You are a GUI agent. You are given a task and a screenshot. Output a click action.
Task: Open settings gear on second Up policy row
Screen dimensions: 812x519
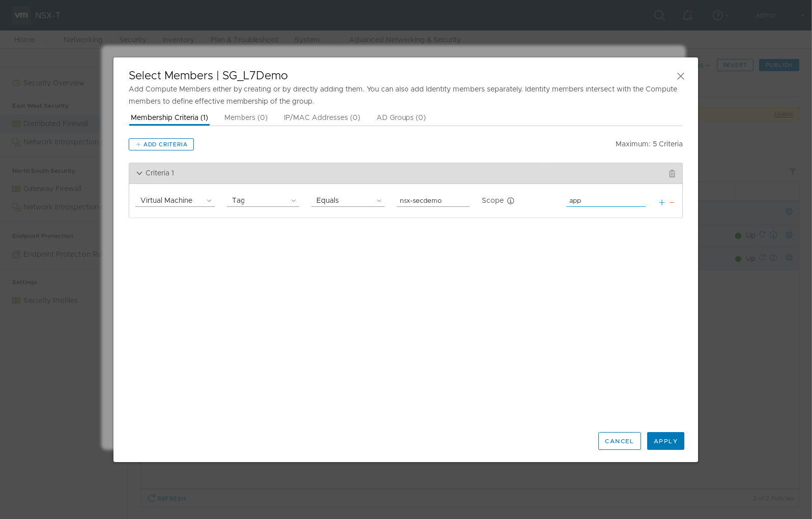(789, 258)
